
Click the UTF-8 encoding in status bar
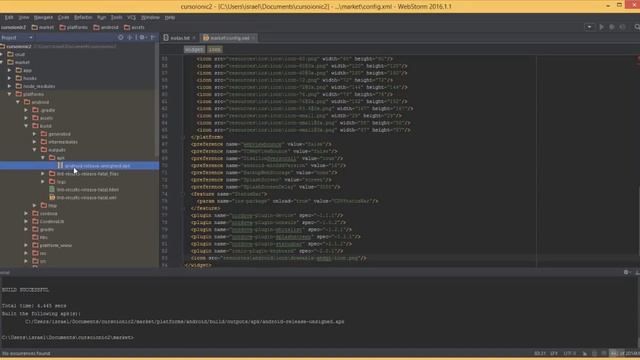coord(570,353)
